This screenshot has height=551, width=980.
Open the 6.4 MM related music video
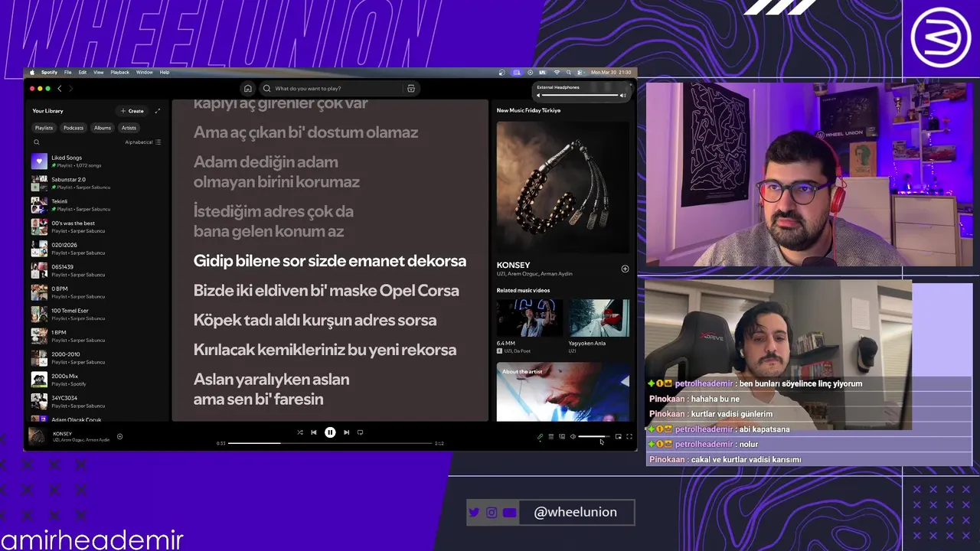click(x=530, y=318)
